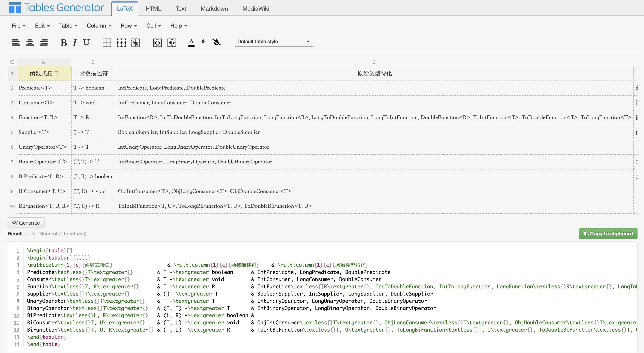Click Copy to clipboard
This screenshot has height=353, width=644.
pos(608,234)
